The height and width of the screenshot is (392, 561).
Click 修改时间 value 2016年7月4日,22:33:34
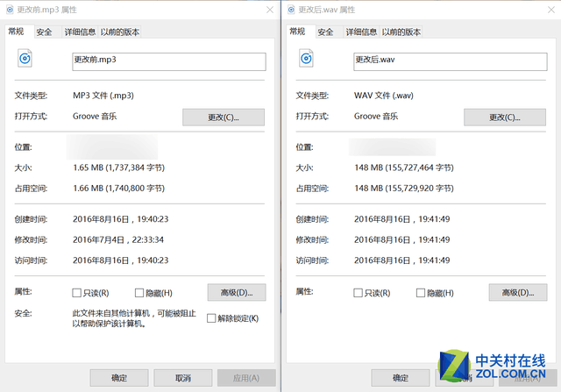[x=118, y=240]
